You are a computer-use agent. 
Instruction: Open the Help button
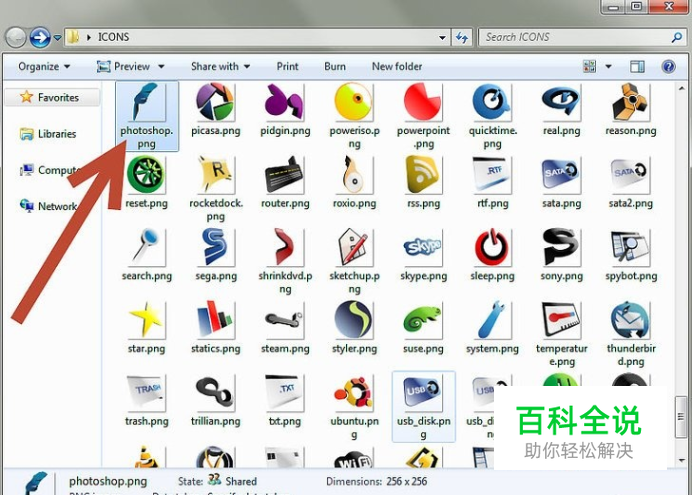click(x=668, y=67)
